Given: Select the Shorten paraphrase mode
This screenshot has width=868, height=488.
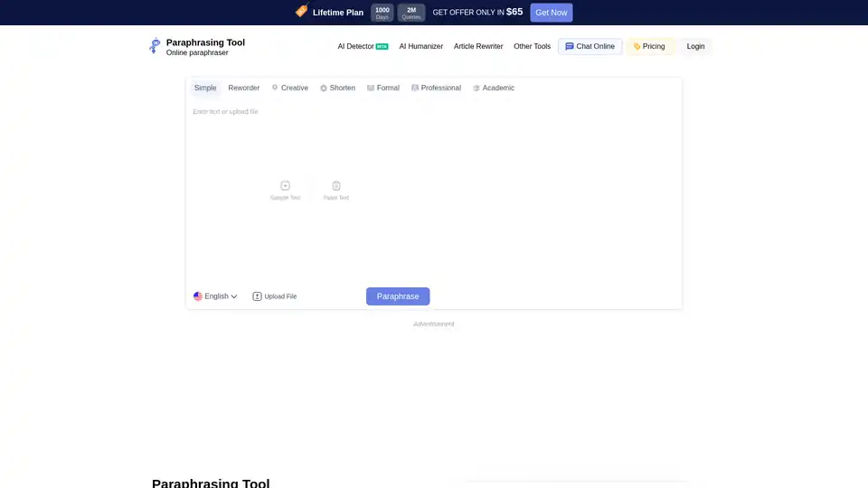Looking at the screenshot, I should point(337,88).
